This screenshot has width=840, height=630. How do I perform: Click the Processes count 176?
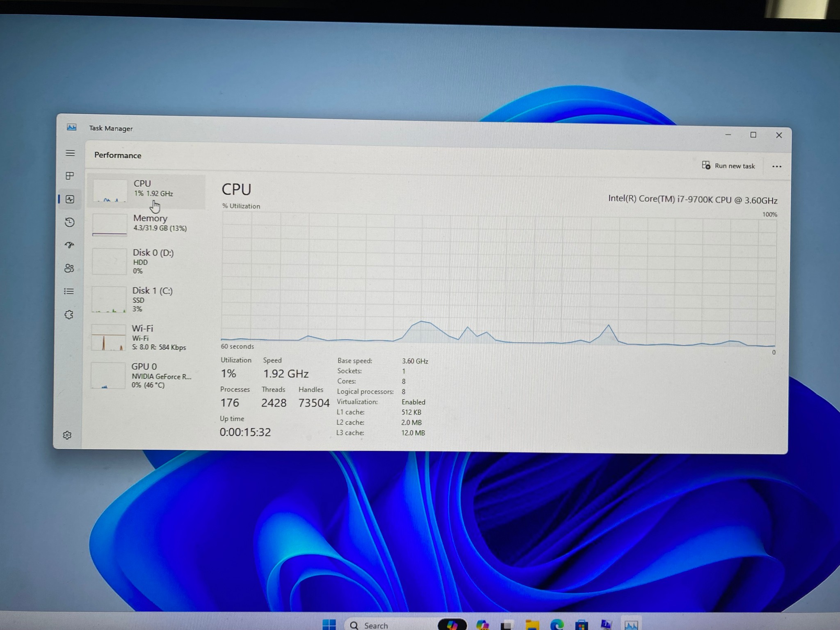tap(229, 403)
